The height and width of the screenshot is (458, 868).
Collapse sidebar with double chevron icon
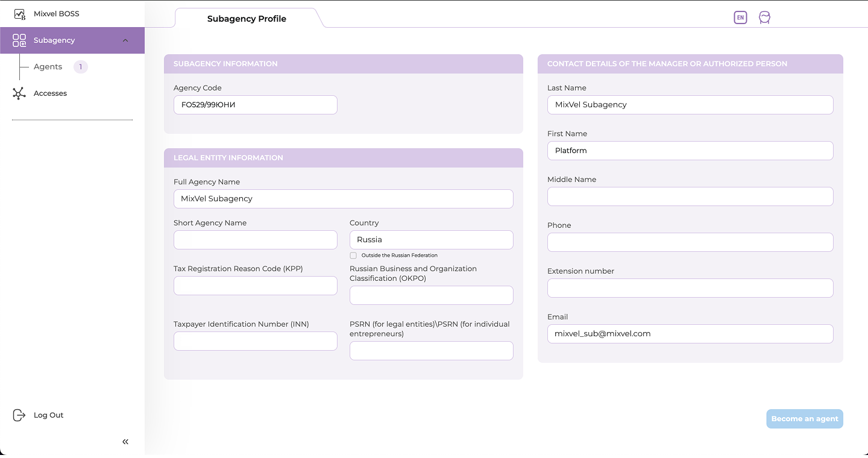click(x=125, y=442)
